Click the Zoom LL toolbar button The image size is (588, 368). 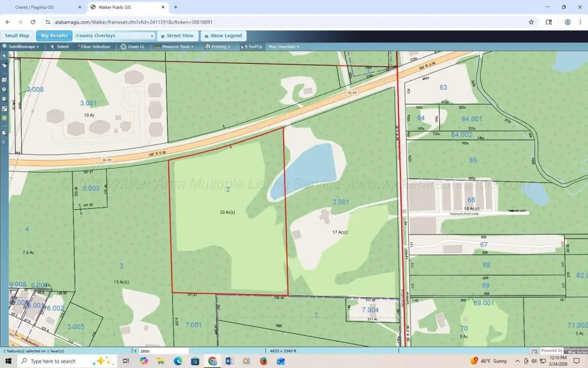[x=133, y=47]
